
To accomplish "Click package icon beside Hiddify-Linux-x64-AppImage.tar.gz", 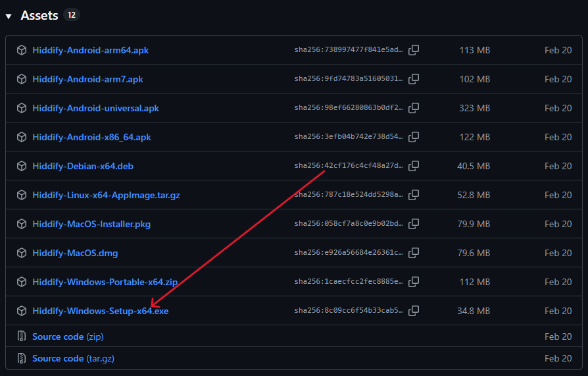I will click(22, 194).
